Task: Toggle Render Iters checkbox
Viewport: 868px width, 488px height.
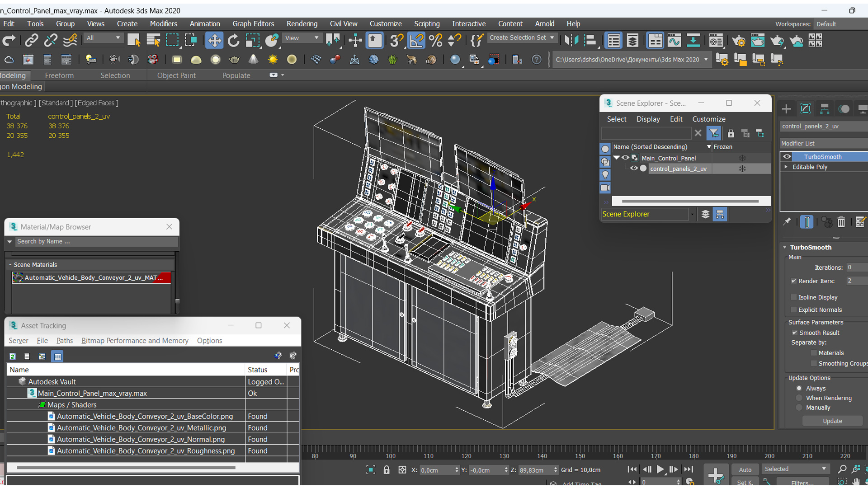Action: 793,281
